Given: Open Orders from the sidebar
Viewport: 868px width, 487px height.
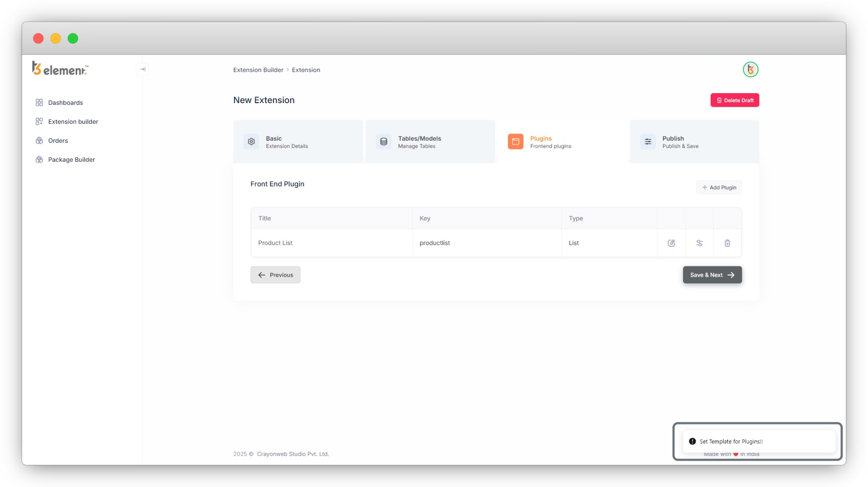Looking at the screenshot, I should pos(58,141).
